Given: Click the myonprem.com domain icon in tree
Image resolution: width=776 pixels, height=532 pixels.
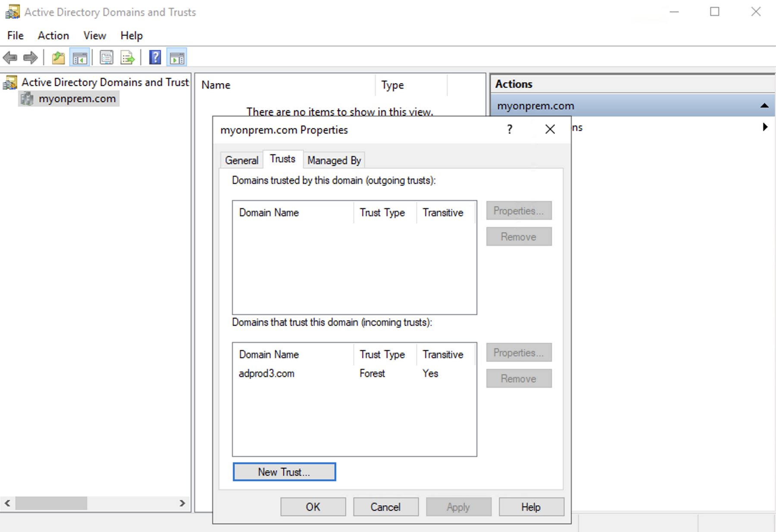Looking at the screenshot, I should point(27,99).
